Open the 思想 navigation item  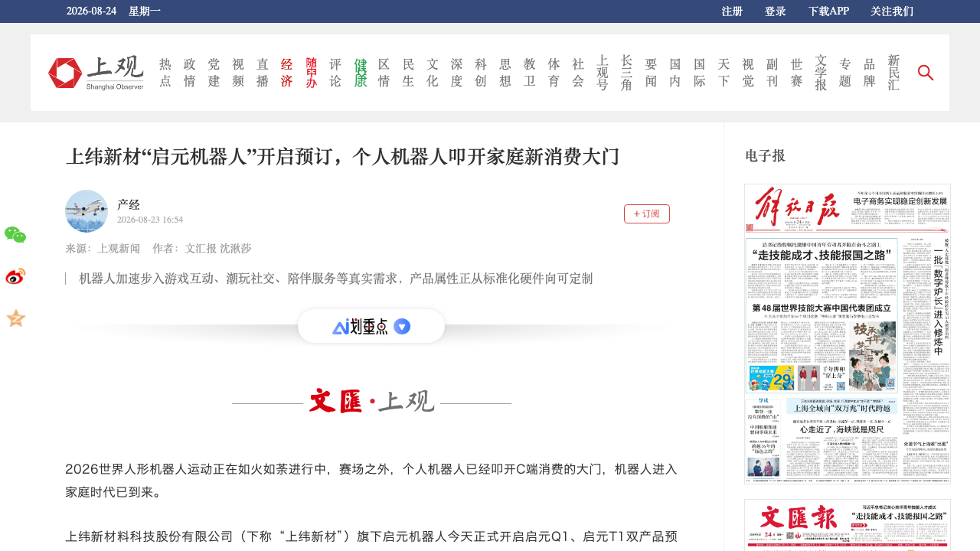coord(505,73)
